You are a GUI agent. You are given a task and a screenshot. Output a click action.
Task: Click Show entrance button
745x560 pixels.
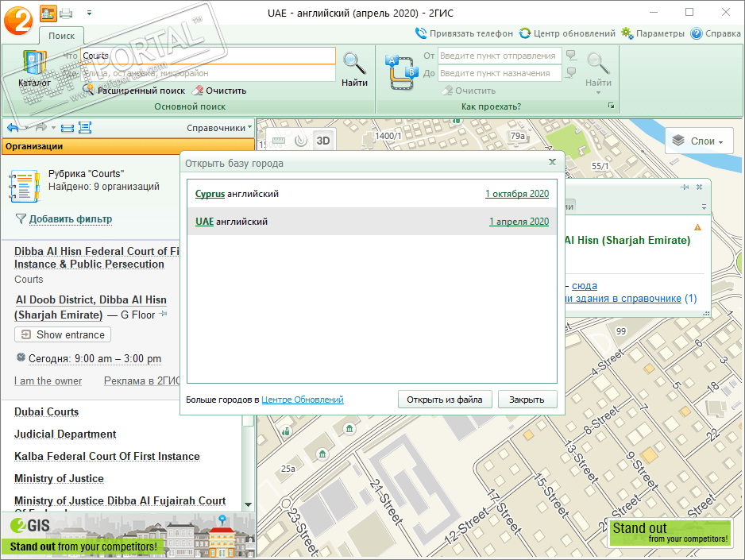[63, 334]
